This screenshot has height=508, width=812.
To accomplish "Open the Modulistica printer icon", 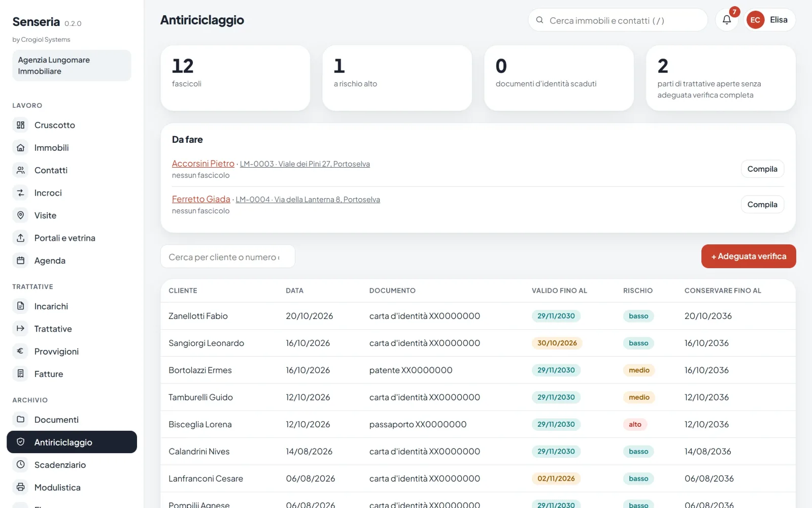I will (x=20, y=487).
